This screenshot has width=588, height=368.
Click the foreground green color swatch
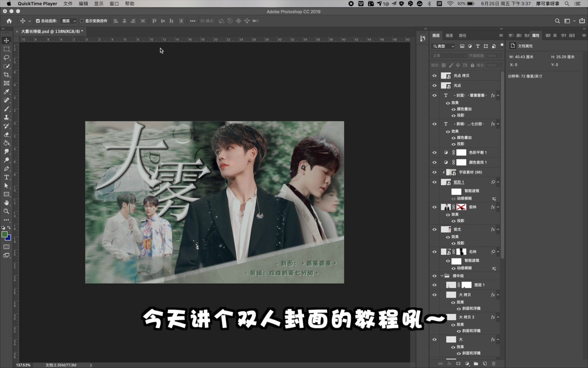tap(4, 234)
